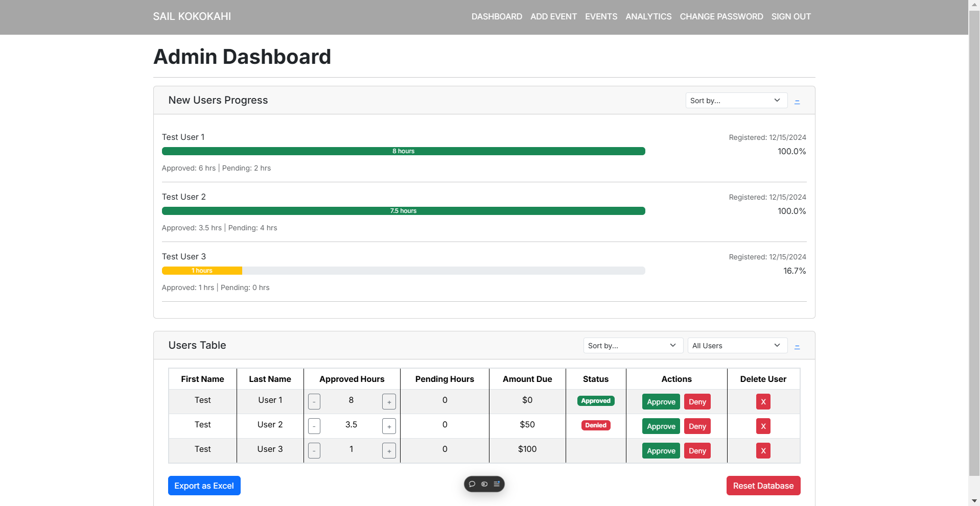Open the Users Table Sort by dropdown
The width and height of the screenshot is (980, 506).
coord(634,346)
